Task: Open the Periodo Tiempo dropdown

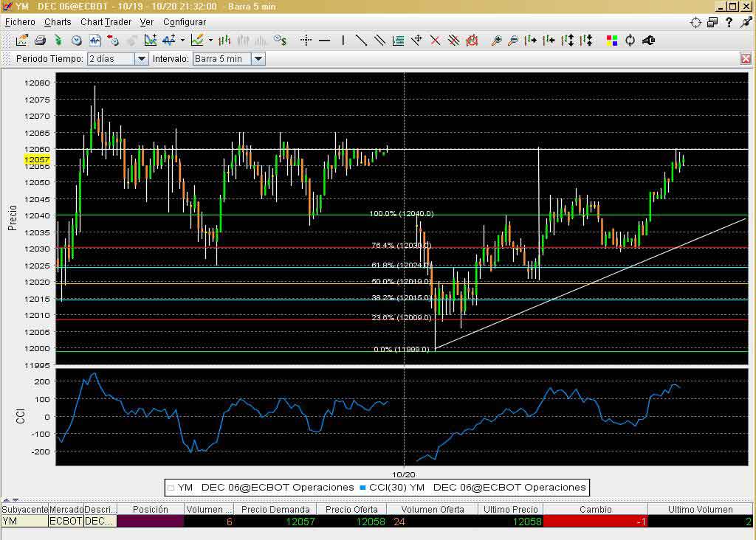Action: click(141, 59)
